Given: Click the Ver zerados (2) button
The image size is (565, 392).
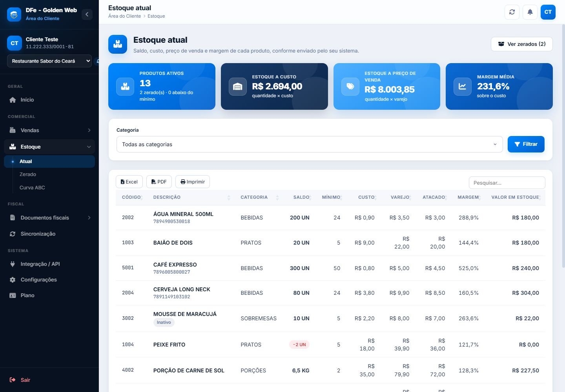Looking at the screenshot, I should pos(521,44).
